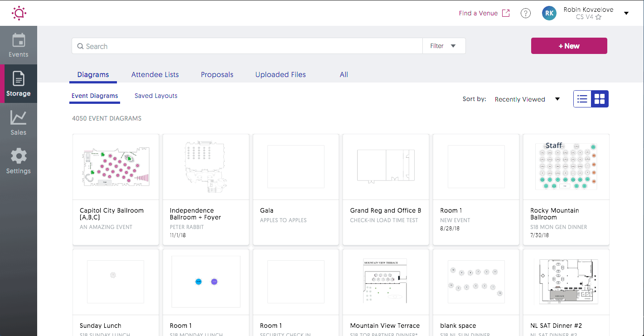Switch to grid view layout
This screenshot has height=336, width=644.
pos(600,99)
